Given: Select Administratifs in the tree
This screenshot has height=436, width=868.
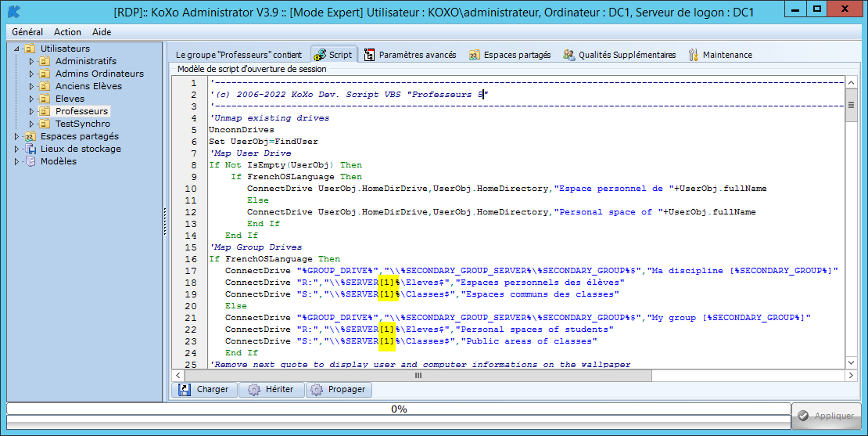Looking at the screenshot, I should pos(86,61).
